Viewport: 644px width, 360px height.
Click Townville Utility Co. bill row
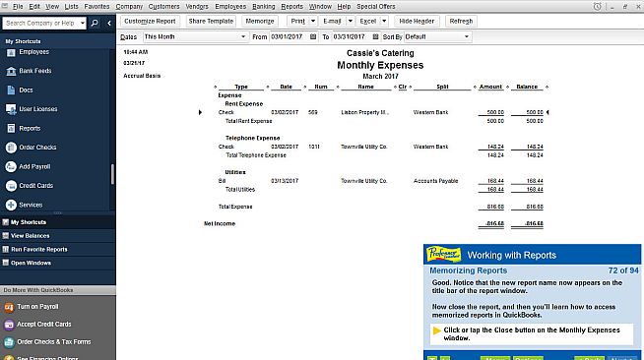click(380, 181)
